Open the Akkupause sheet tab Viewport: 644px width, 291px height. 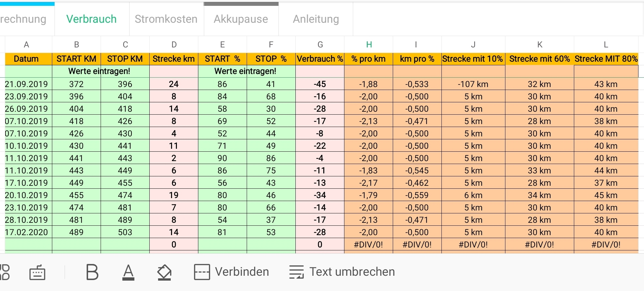click(241, 19)
